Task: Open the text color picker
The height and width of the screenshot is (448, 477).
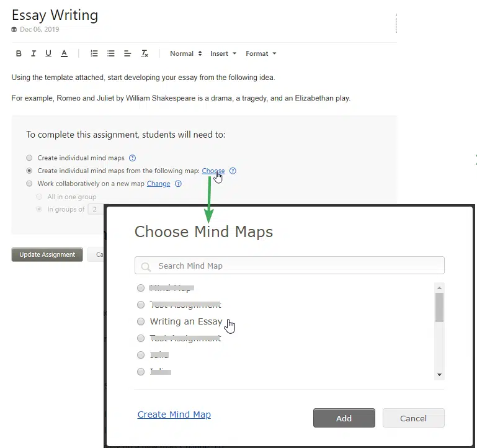Action: [64, 54]
